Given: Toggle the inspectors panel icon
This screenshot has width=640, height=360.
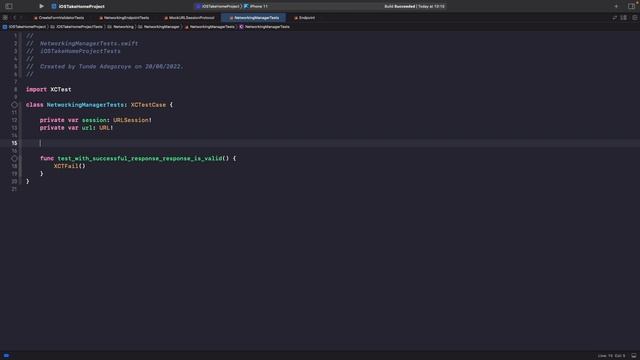Looking at the screenshot, I should tap(631, 6).
